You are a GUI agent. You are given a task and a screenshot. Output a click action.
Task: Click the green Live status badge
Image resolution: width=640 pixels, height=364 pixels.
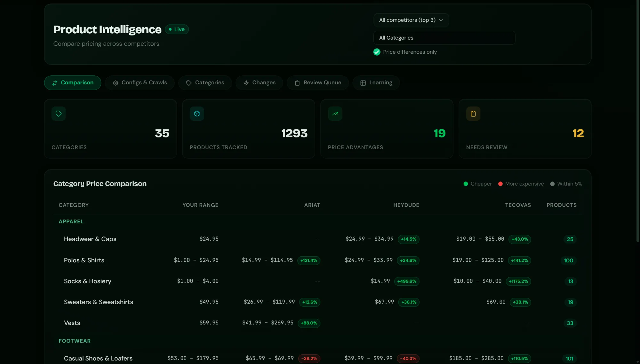[177, 29]
